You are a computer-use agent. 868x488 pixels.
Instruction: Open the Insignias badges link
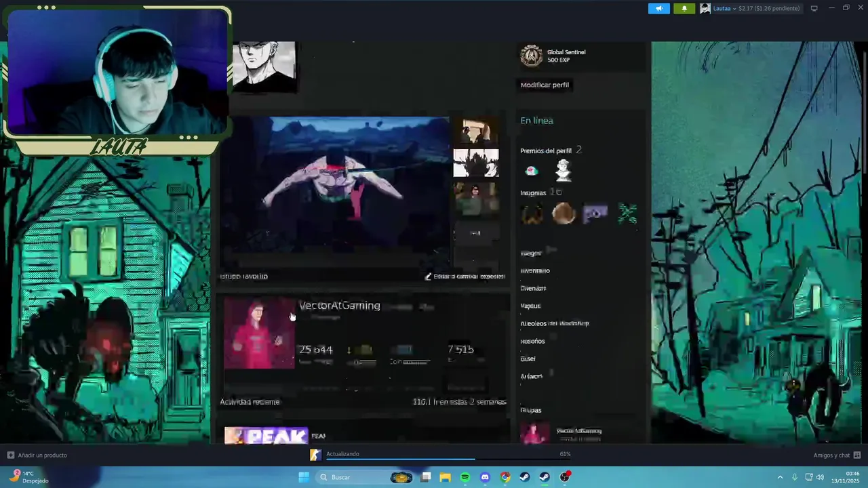(x=533, y=192)
